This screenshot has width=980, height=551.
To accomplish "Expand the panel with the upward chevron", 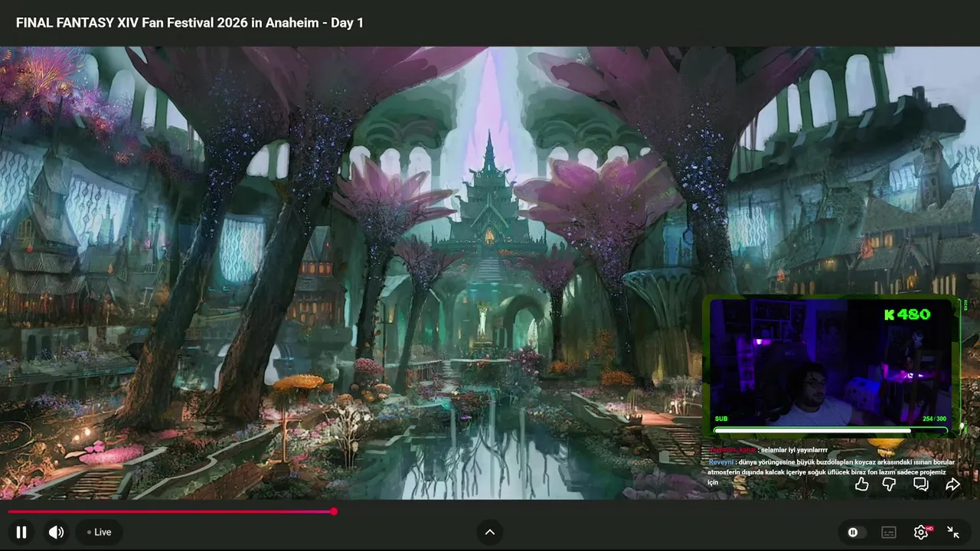I will [x=490, y=532].
